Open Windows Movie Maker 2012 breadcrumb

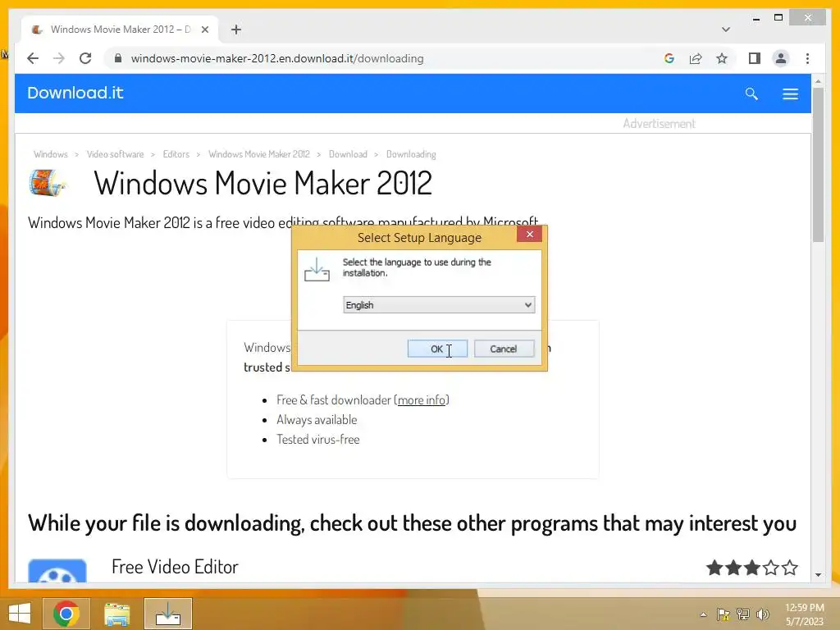tap(259, 154)
